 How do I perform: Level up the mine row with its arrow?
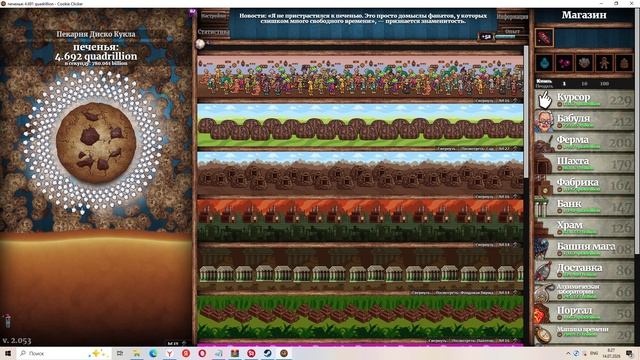pos(516,196)
